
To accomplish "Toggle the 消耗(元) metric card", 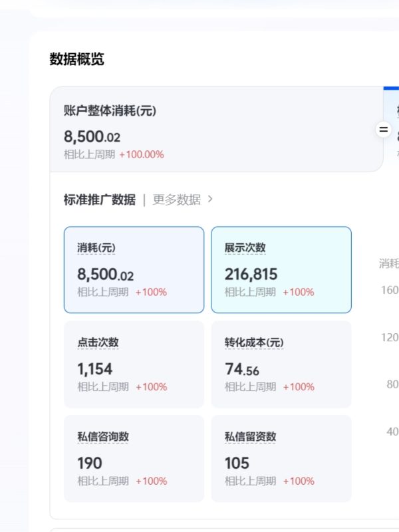I will [134, 269].
